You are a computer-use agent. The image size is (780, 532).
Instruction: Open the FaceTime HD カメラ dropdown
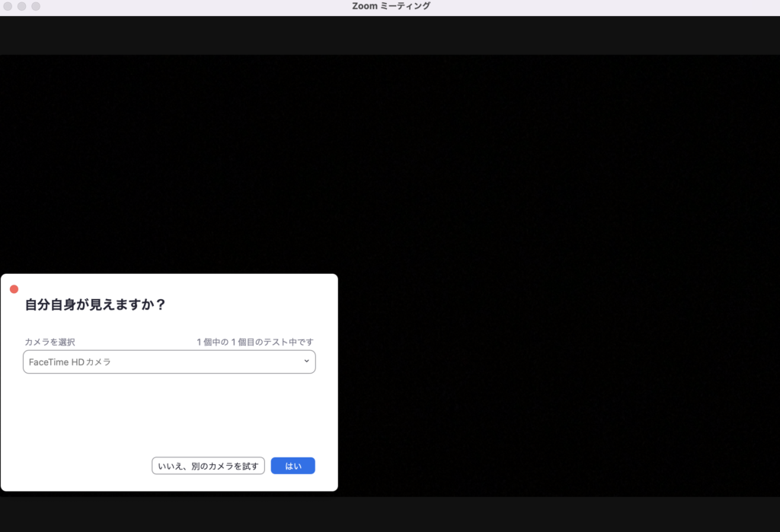[x=169, y=362]
